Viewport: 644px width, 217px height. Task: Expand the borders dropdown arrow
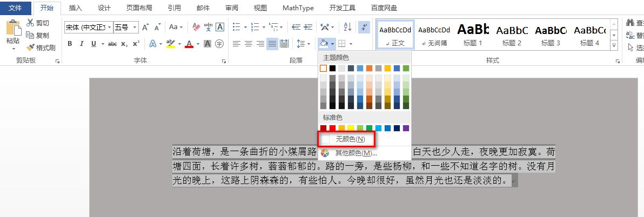coord(351,44)
